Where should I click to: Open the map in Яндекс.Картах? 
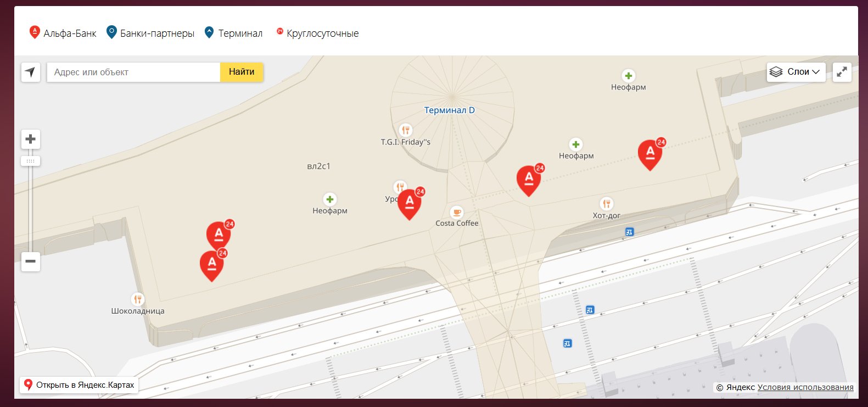pos(79,385)
